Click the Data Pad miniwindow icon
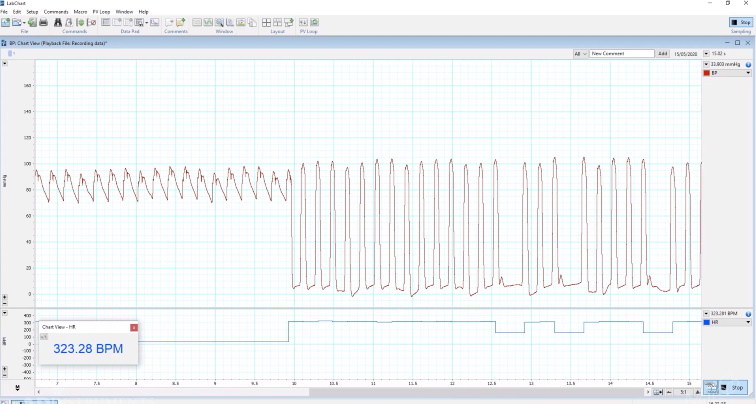This screenshot has width=756, height=404. (x=139, y=22)
